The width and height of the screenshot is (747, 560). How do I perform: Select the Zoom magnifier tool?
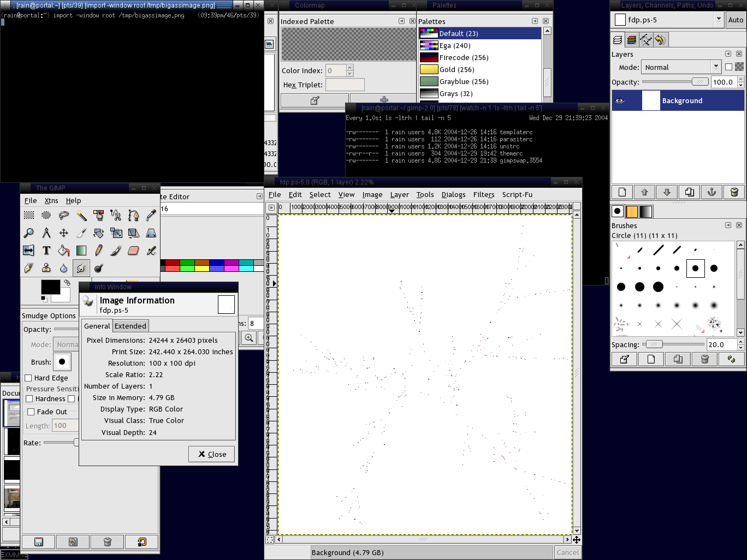(29, 233)
